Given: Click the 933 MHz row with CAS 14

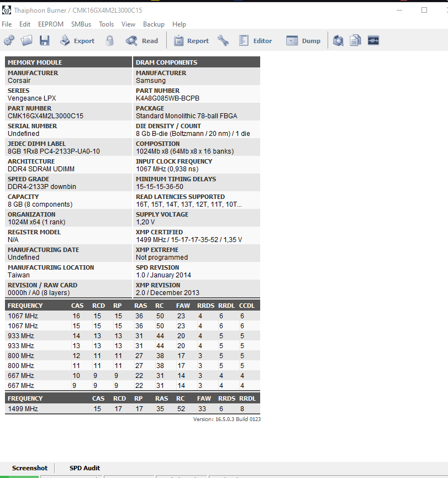Looking at the screenshot, I should pos(133,335).
